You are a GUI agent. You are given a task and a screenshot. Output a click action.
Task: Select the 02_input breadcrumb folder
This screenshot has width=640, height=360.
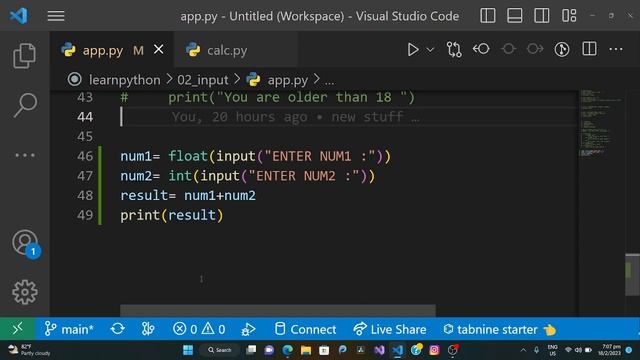pyautogui.click(x=203, y=80)
